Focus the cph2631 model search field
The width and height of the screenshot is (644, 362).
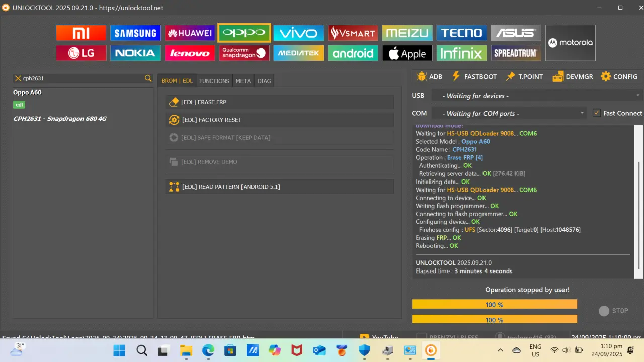[x=83, y=78]
